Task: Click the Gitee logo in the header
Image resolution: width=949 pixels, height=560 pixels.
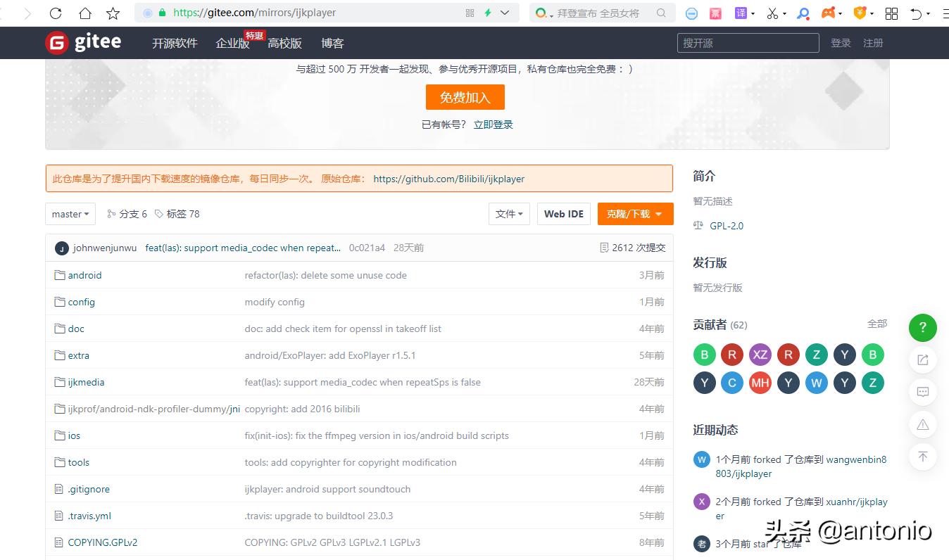Action: coord(83,42)
